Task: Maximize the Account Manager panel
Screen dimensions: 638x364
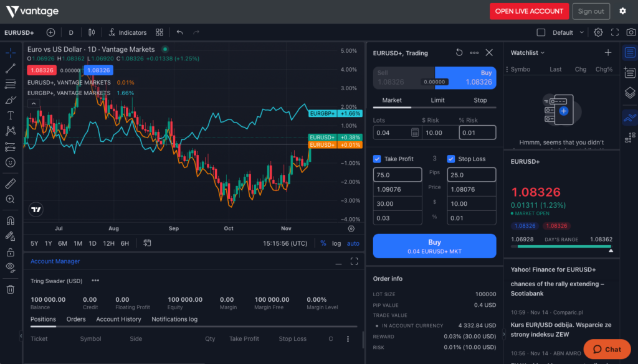Action: (354, 261)
